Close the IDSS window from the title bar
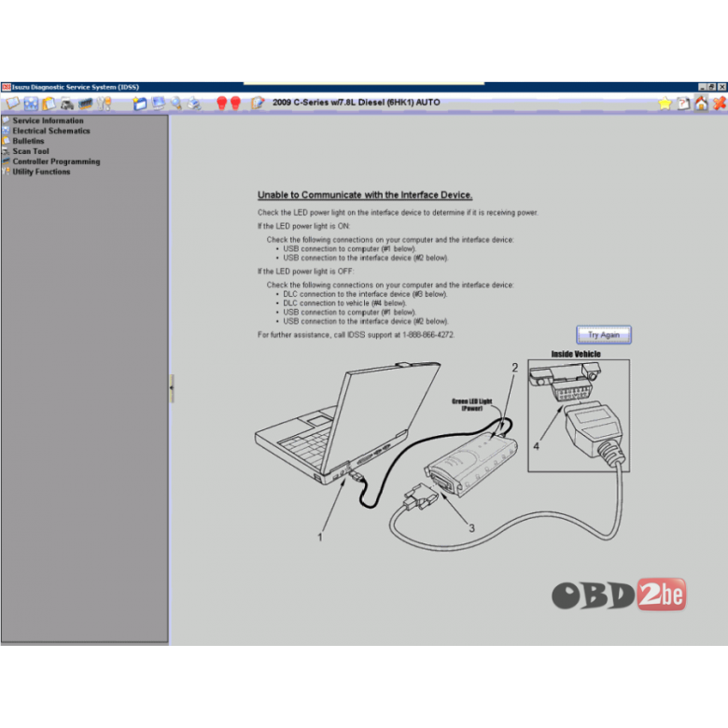 722,87
